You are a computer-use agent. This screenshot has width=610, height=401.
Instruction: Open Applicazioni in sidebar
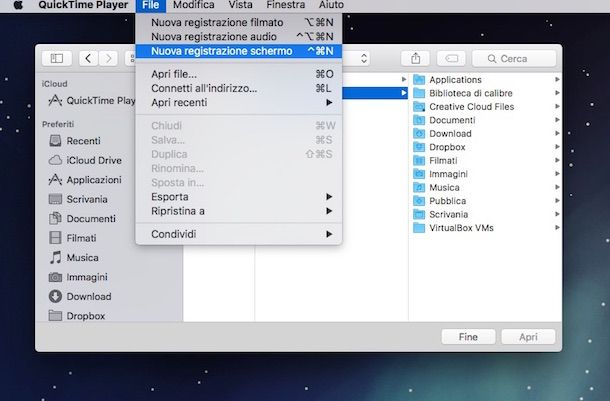coord(85,180)
